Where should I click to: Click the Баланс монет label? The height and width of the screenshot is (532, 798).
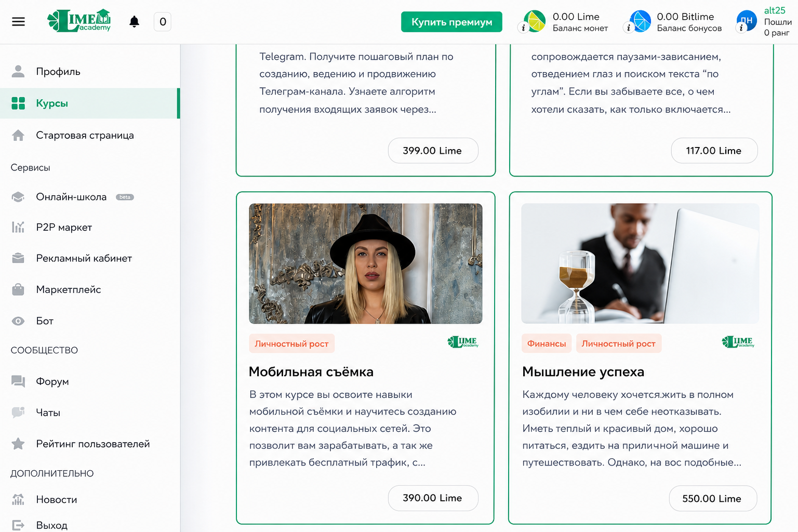point(580,29)
